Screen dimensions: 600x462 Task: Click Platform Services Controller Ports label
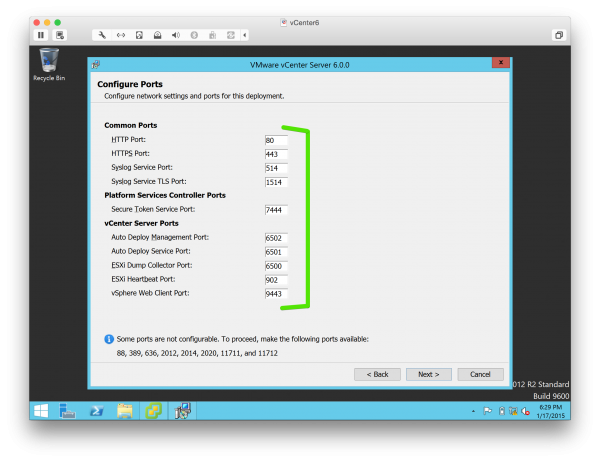[165, 195]
